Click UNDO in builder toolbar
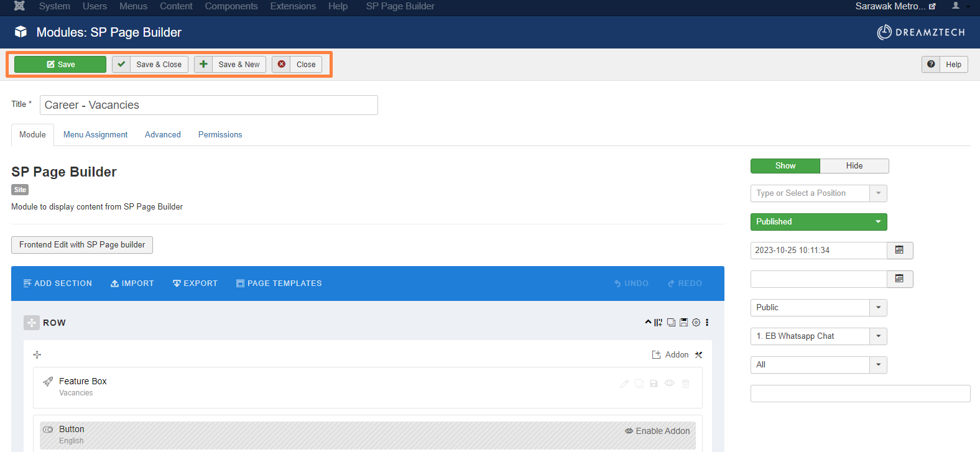The width and height of the screenshot is (980, 452). 631,284
